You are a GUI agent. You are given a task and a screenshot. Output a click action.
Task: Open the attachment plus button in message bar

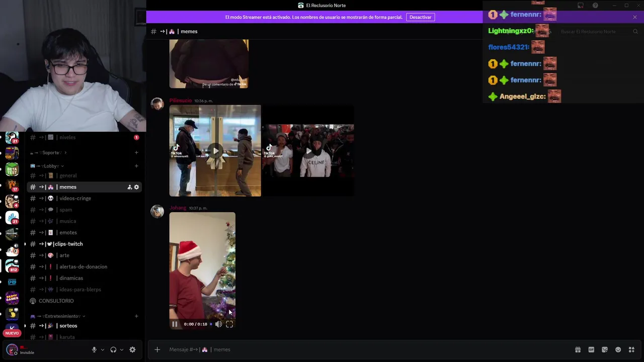[157, 349]
